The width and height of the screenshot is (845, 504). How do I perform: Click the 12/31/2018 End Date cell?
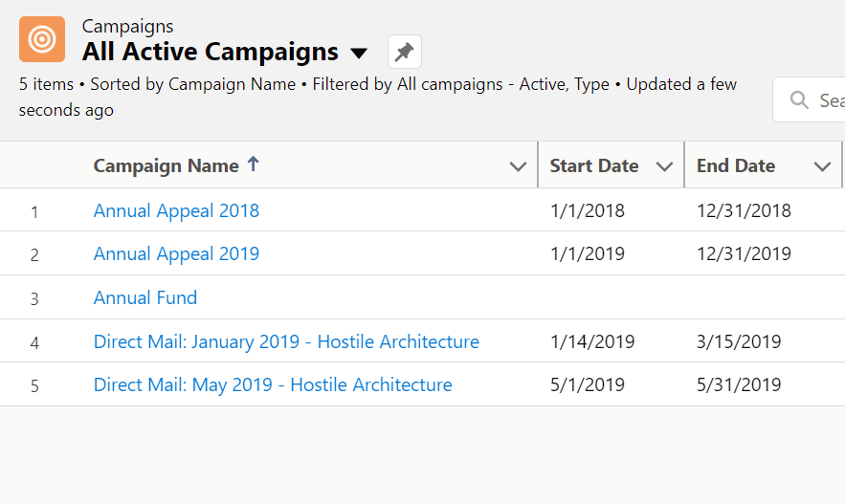pyautogui.click(x=744, y=210)
